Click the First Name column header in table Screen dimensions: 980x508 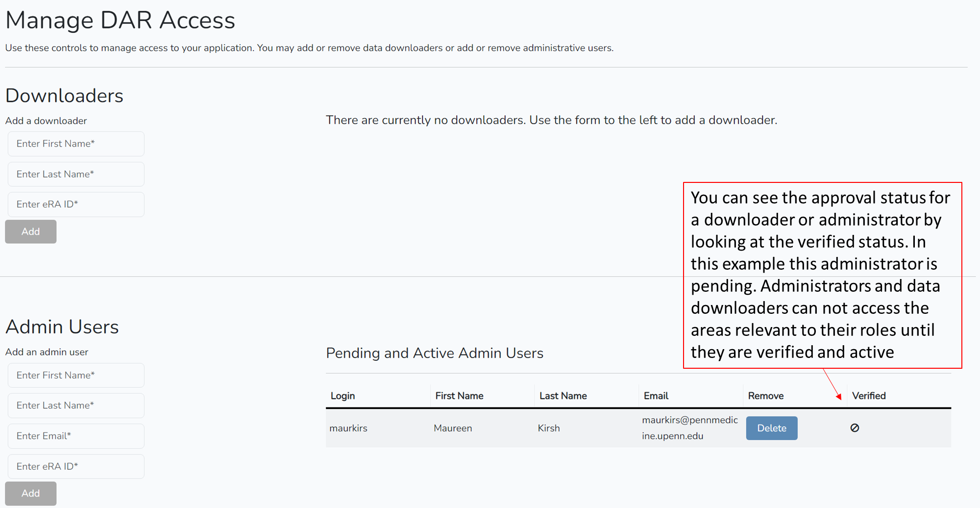pyautogui.click(x=459, y=396)
